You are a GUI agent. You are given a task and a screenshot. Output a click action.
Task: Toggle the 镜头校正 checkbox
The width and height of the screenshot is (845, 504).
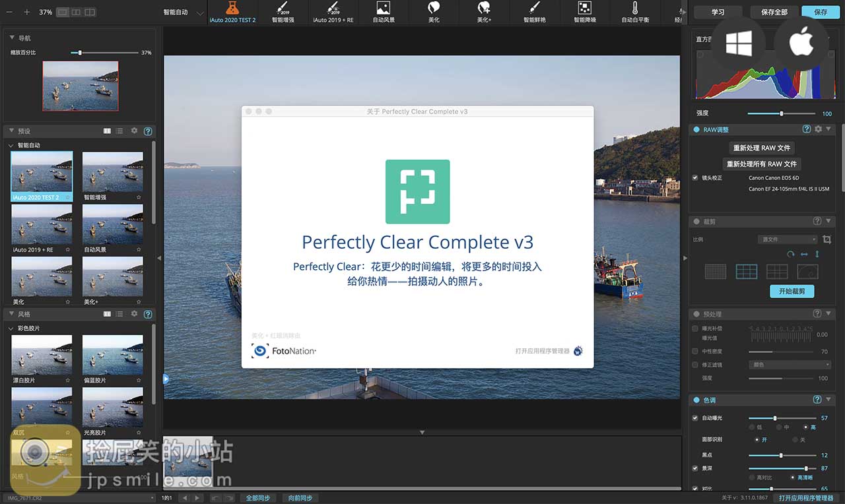pyautogui.click(x=694, y=177)
